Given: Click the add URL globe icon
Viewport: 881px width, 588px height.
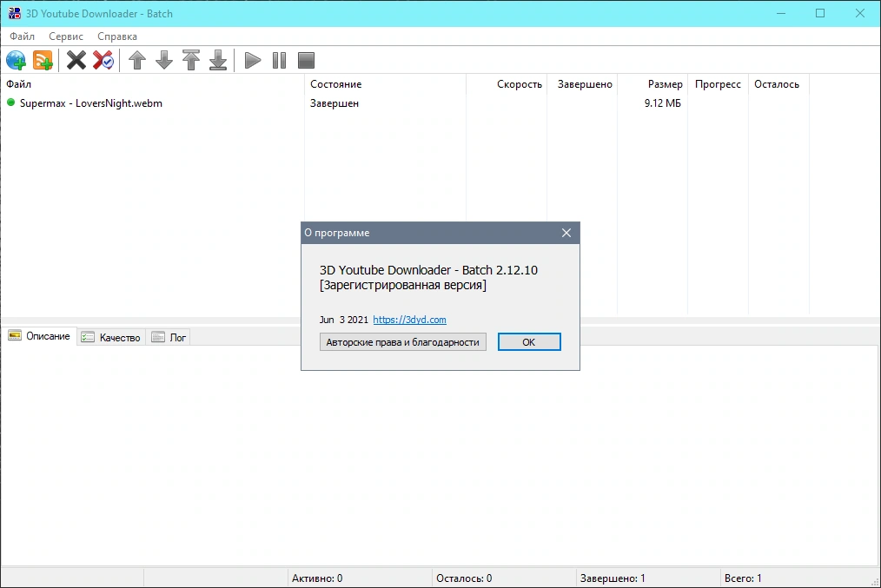Looking at the screenshot, I should coord(16,60).
